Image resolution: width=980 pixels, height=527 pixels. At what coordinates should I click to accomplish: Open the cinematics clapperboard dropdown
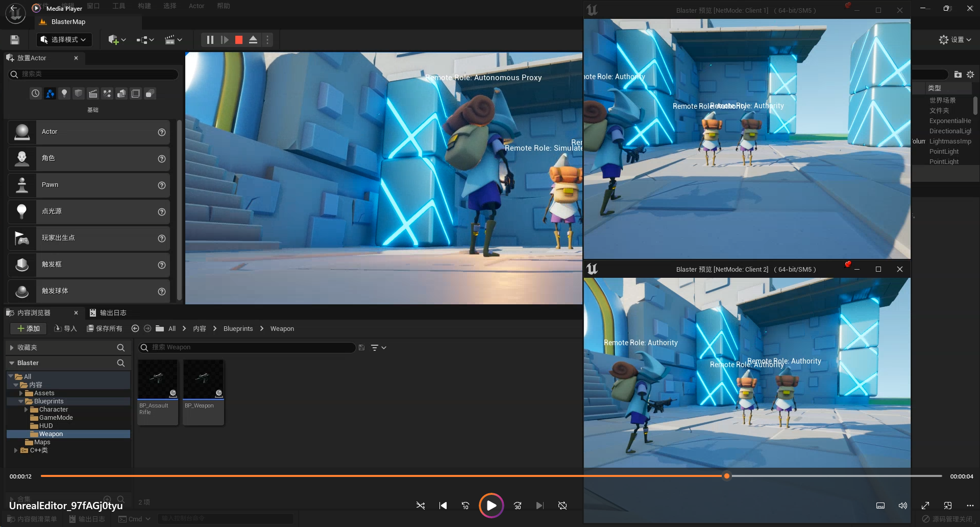pyautogui.click(x=174, y=40)
